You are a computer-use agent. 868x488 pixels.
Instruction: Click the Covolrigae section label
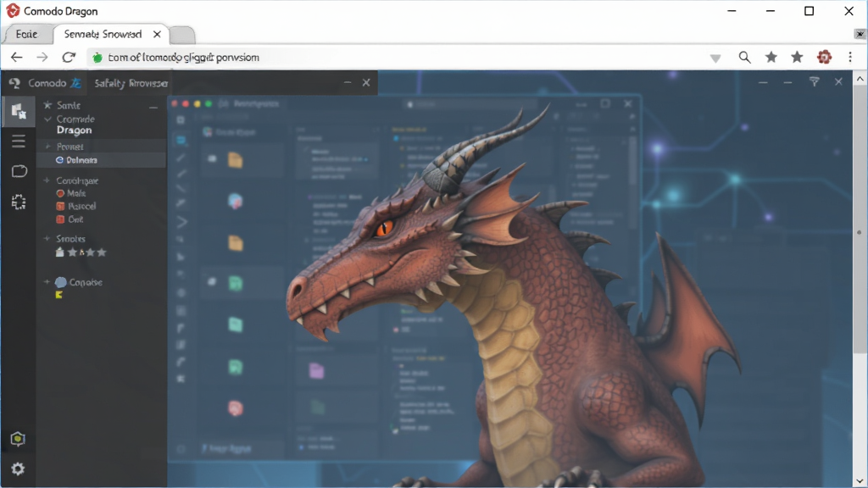77,181
